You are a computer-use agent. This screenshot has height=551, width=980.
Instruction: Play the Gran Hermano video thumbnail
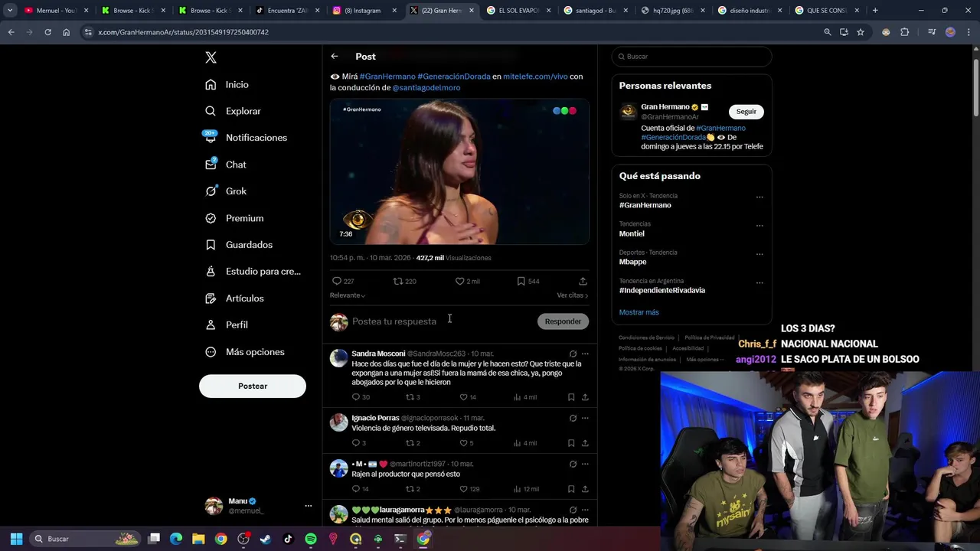point(459,171)
